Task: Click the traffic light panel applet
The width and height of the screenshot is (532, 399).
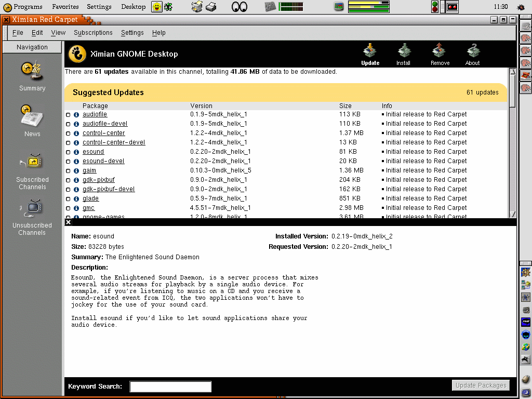Action: click(435, 6)
